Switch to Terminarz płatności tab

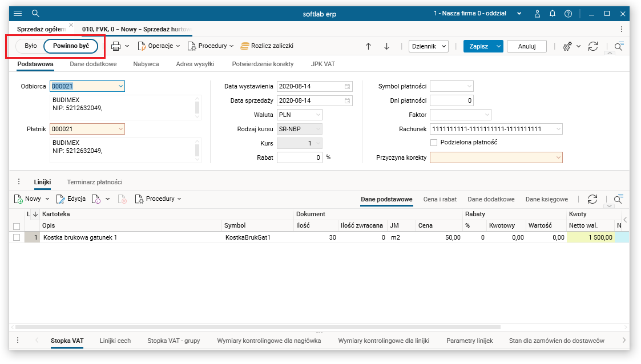(x=95, y=182)
